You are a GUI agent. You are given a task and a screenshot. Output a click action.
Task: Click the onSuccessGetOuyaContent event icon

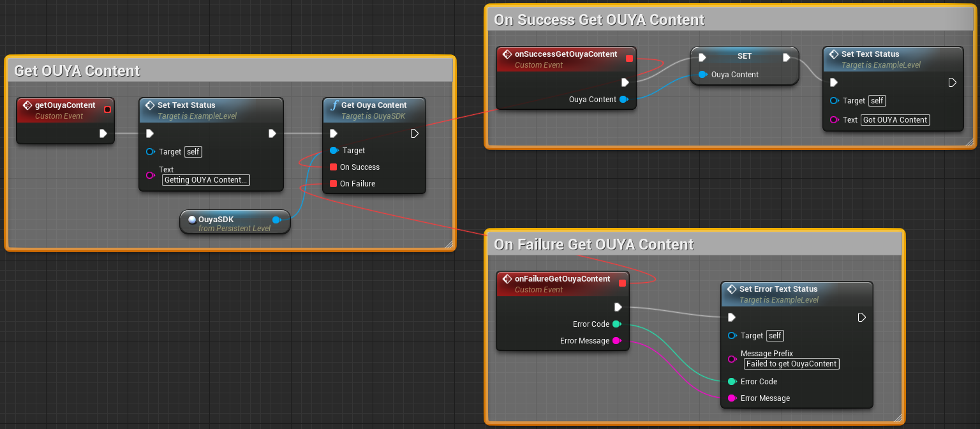pyautogui.click(x=507, y=54)
